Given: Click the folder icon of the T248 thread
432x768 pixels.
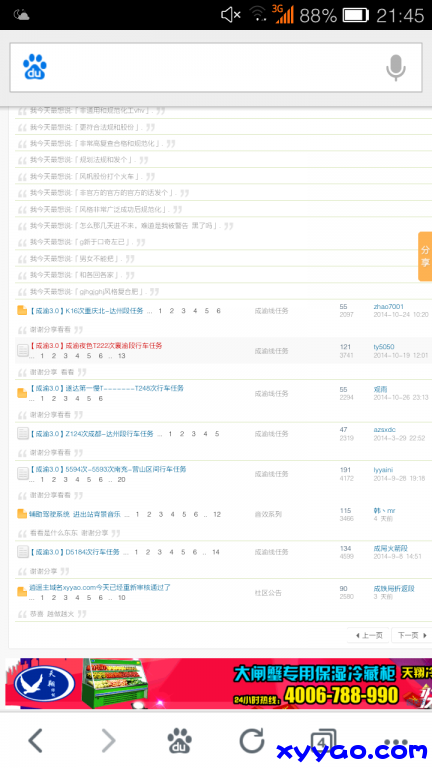Looking at the screenshot, I should click(22, 393).
